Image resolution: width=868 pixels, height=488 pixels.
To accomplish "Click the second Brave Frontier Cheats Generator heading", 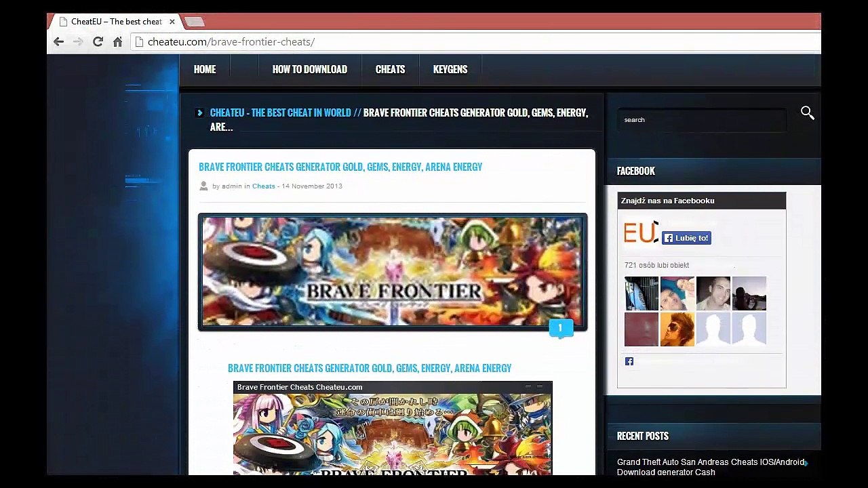I will pyautogui.click(x=370, y=368).
